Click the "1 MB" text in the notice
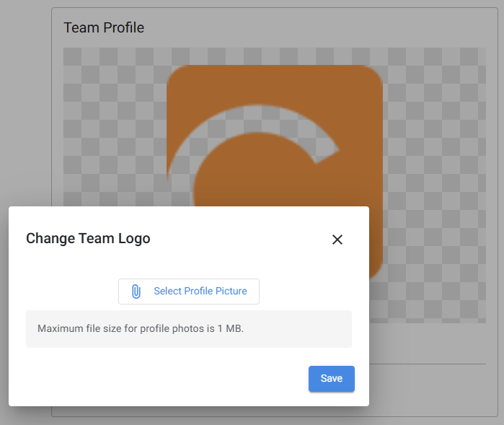Viewport: 504px width, 425px height. [231, 328]
